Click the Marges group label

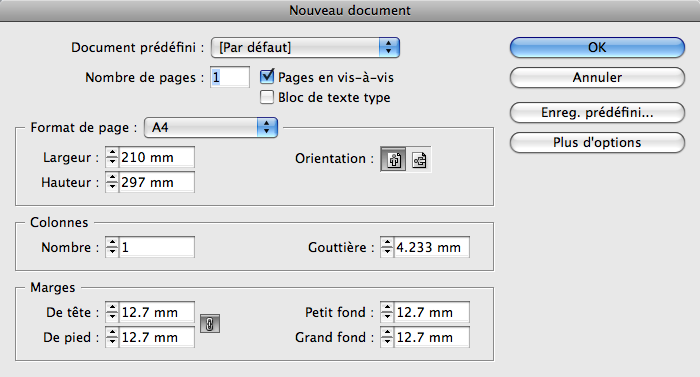(x=53, y=288)
